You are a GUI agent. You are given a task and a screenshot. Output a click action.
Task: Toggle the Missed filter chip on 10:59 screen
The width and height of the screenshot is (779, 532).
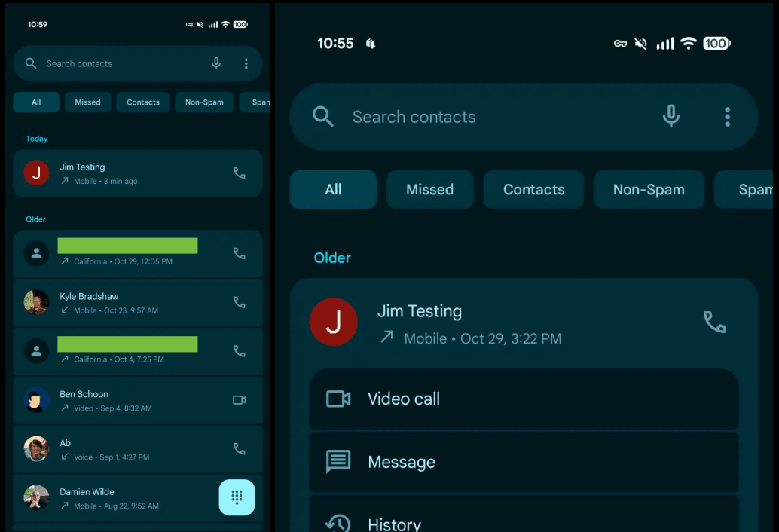pyautogui.click(x=87, y=102)
